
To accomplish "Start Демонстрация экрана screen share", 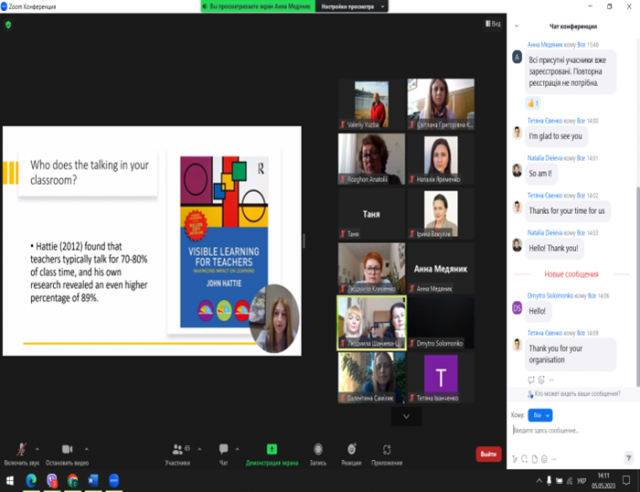I will tap(272, 454).
